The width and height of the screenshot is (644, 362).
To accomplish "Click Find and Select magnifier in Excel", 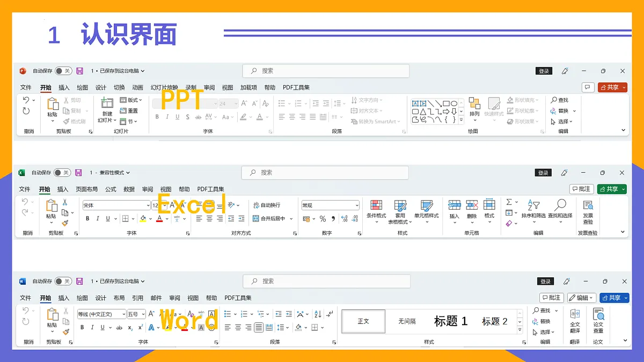I will click(x=560, y=204).
